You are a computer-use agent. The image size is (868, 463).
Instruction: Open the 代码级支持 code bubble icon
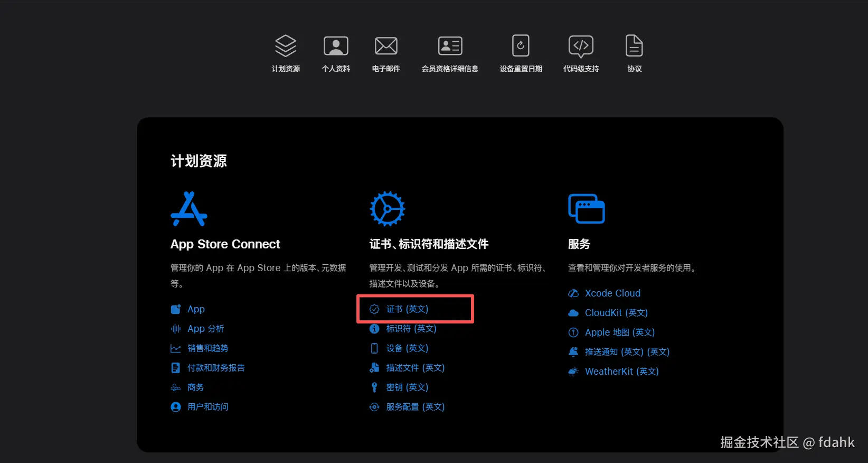pos(581,47)
